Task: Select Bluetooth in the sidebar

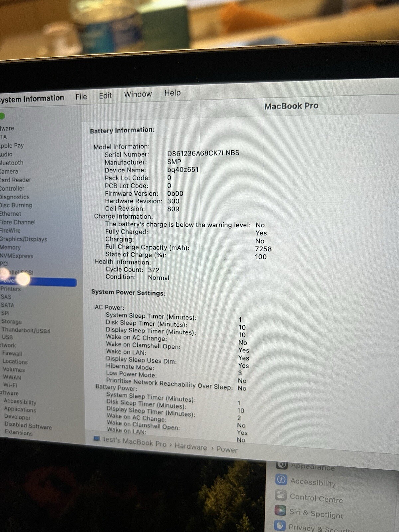Action: coord(12,163)
